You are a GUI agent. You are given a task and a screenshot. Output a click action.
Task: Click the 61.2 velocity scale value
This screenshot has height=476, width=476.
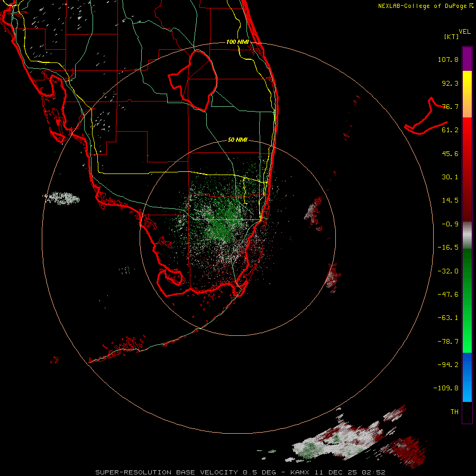click(450, 130)
